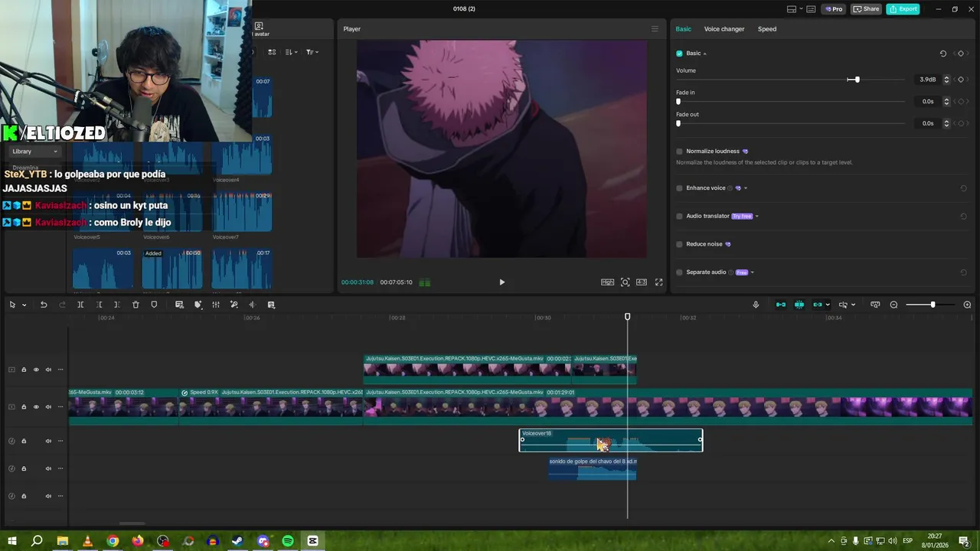Toggle the Basic section checkbox

coord(679,54)
